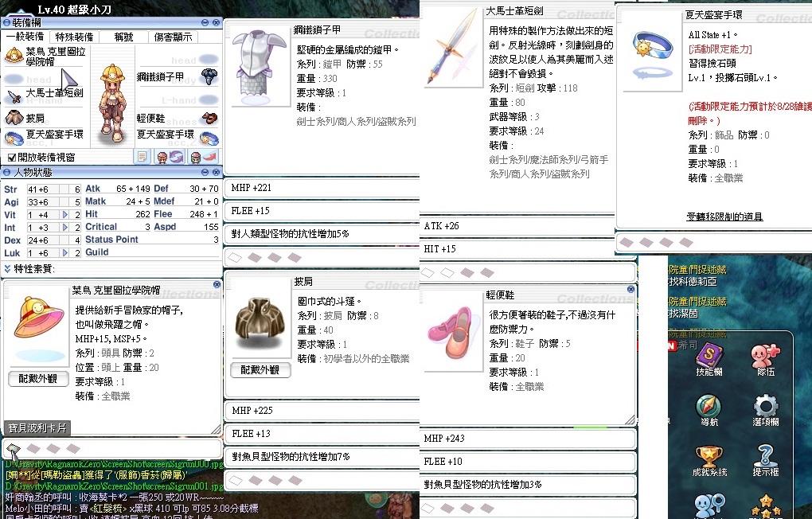Open the 受轉移限制的道具 link
The width and height of the screenshot is (812, 519).
724,217
